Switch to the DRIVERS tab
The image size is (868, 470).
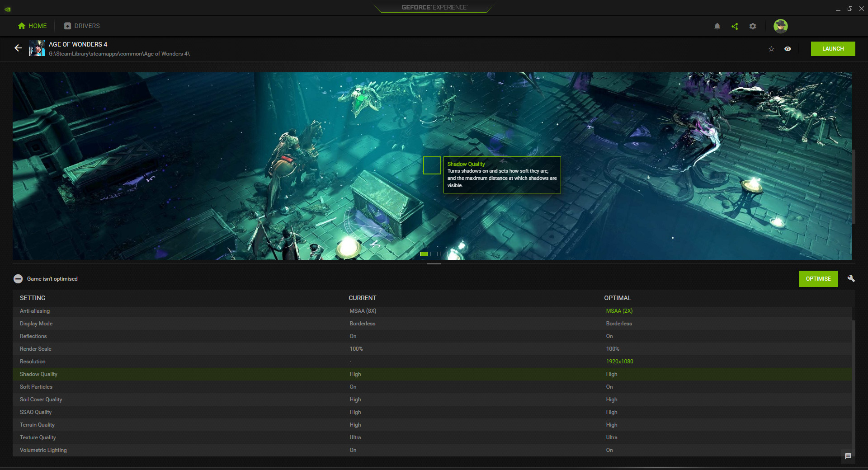tap(82, 26)
